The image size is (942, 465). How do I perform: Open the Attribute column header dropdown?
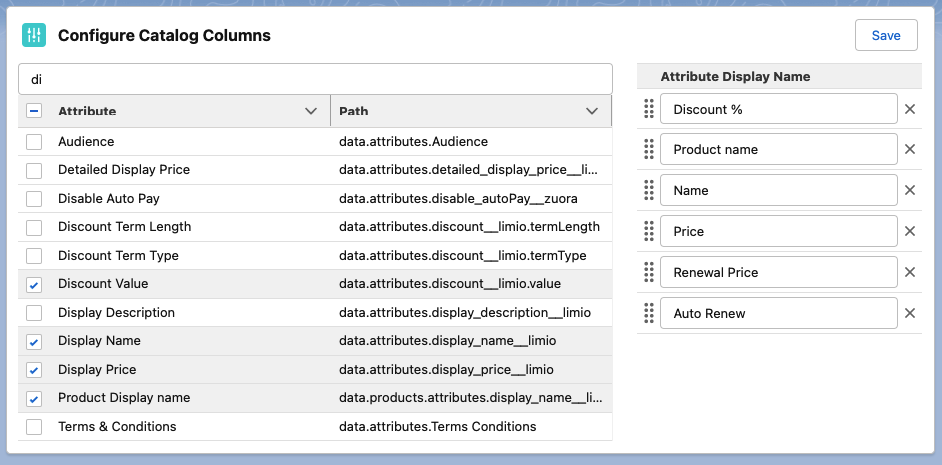(x=311, y=111)
